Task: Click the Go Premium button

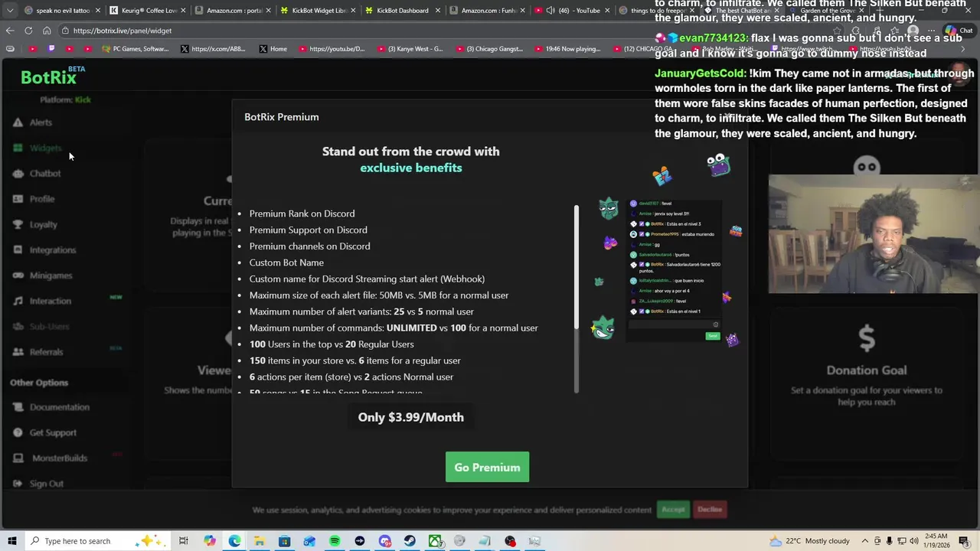Action: pyautogui.click(x=487, y=468)
